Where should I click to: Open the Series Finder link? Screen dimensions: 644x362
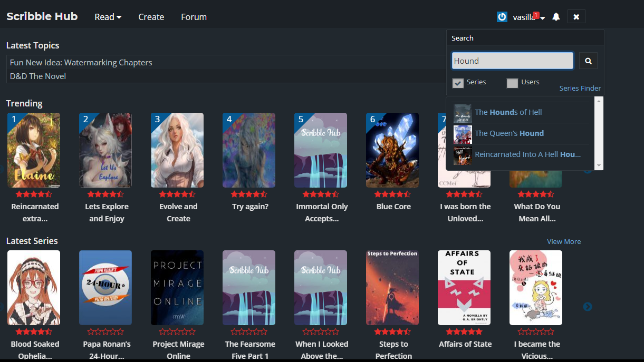pos(580,89)
